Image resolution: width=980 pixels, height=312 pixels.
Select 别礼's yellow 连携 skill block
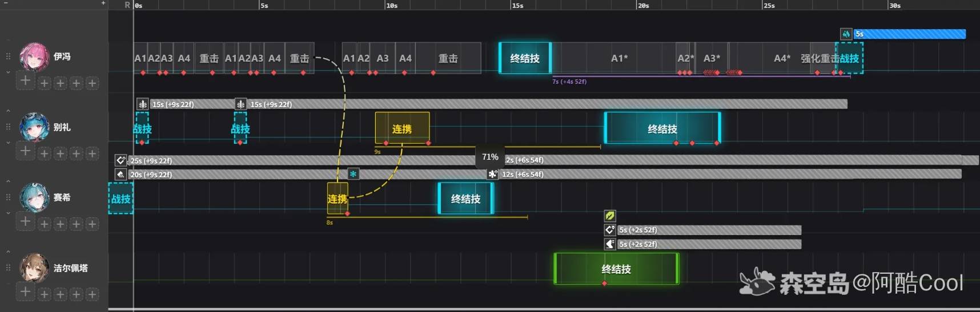(x=401, y=128)
